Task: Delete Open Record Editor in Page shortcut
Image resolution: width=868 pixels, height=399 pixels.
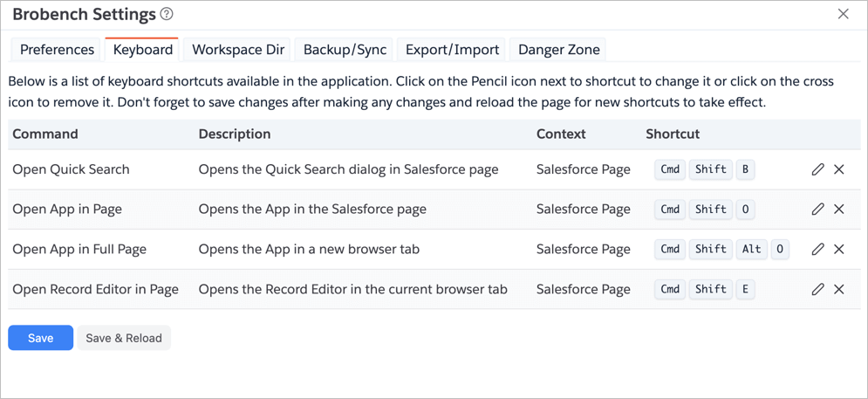Action: coord(839,289)
